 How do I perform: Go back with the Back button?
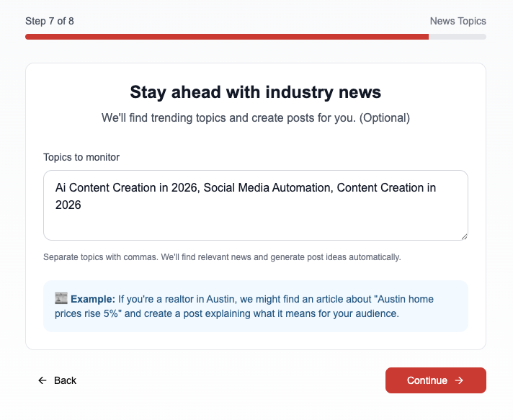tap(57, 380)
